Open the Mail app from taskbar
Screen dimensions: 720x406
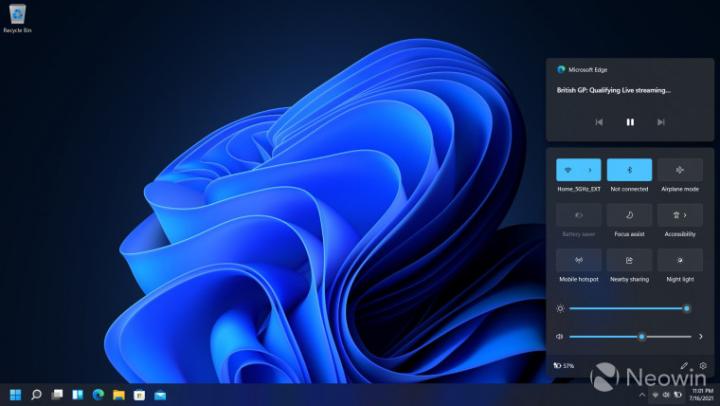pos(160,395)
